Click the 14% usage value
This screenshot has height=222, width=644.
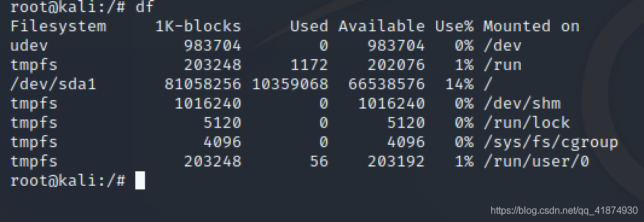pos(459,84)
